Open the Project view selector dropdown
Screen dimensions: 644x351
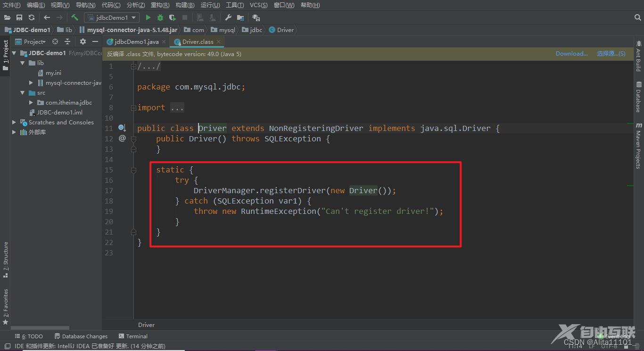coord(31,41)
